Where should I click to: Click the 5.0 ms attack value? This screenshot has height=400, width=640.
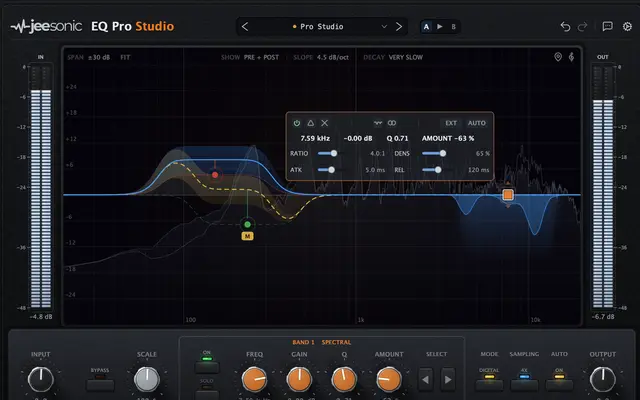click(x=375, y=170)
